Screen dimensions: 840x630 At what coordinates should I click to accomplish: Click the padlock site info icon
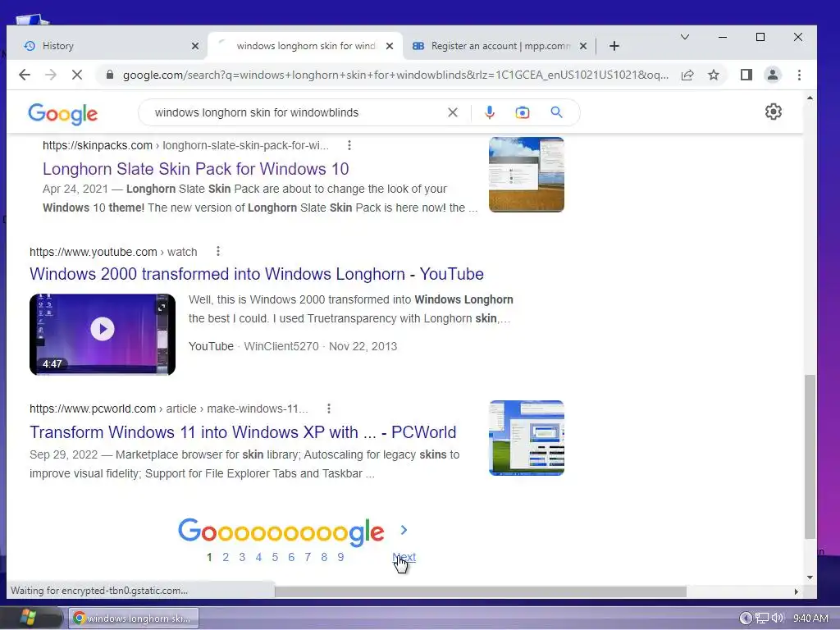[x=110, y=75]
